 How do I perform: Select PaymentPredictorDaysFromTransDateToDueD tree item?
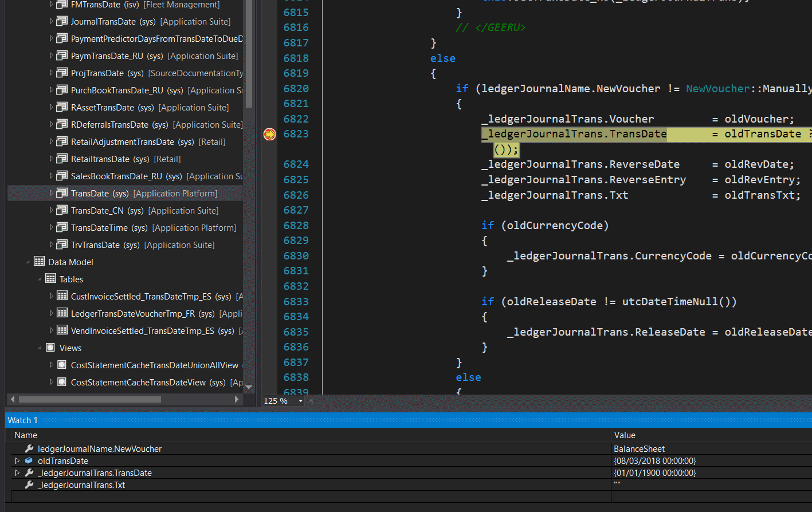(x=156, y=39)
